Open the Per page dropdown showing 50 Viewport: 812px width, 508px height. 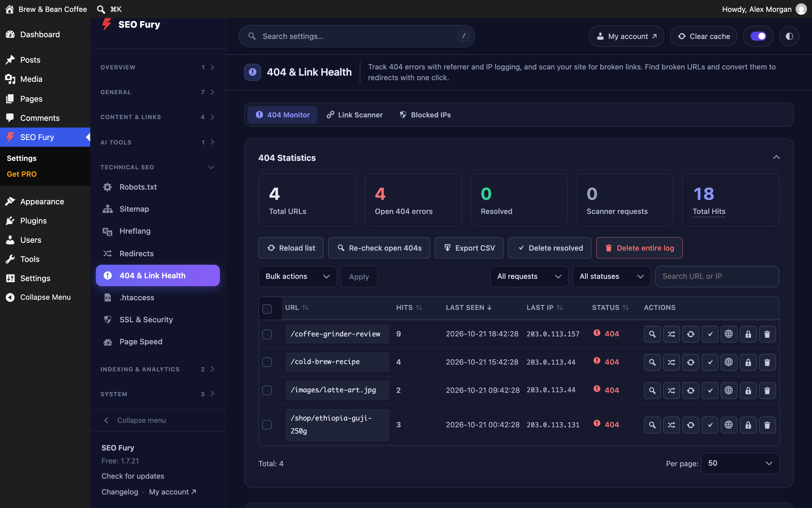pos(740,463)
